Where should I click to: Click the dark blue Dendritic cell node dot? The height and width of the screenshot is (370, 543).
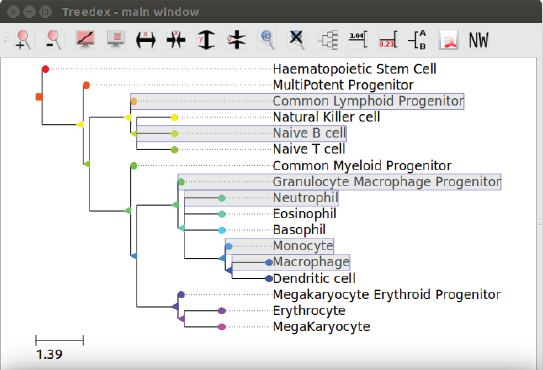point(269,278)
